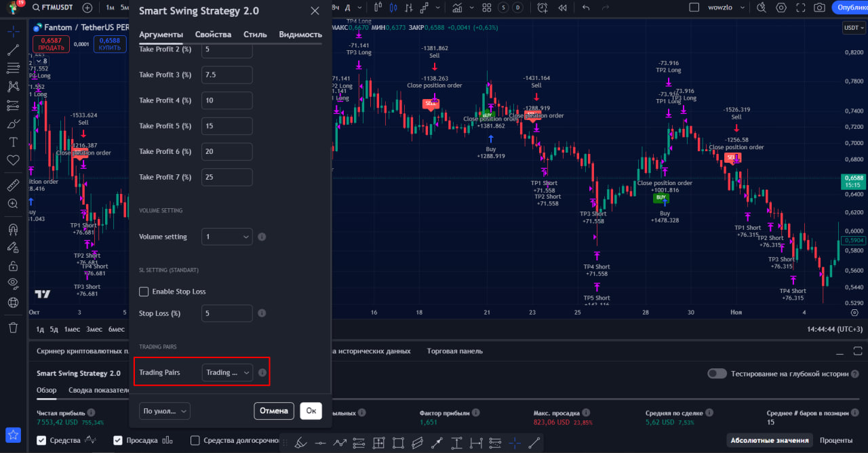Click the red ПРОДАТЬ sell button
The height and width of the screenshot is (453, 868).
(x=51, y=44)
